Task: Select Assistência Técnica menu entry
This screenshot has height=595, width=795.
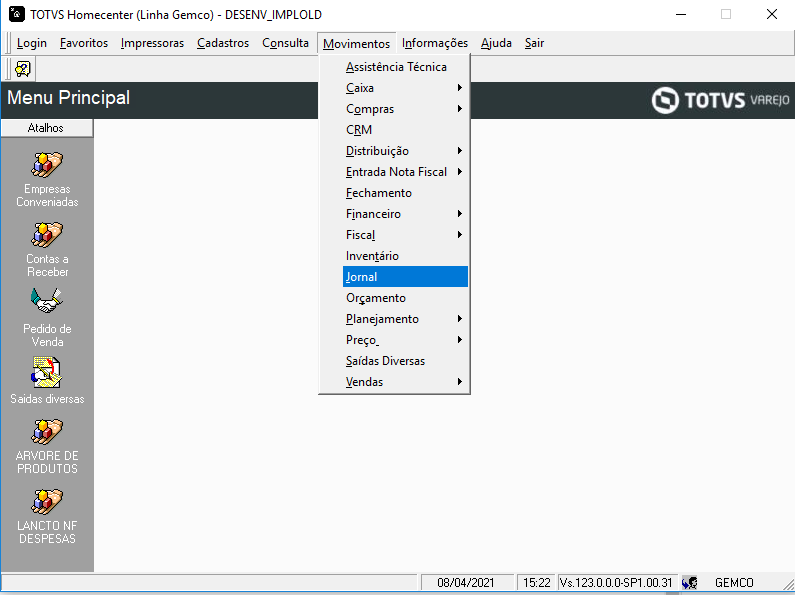Action: 405,67
